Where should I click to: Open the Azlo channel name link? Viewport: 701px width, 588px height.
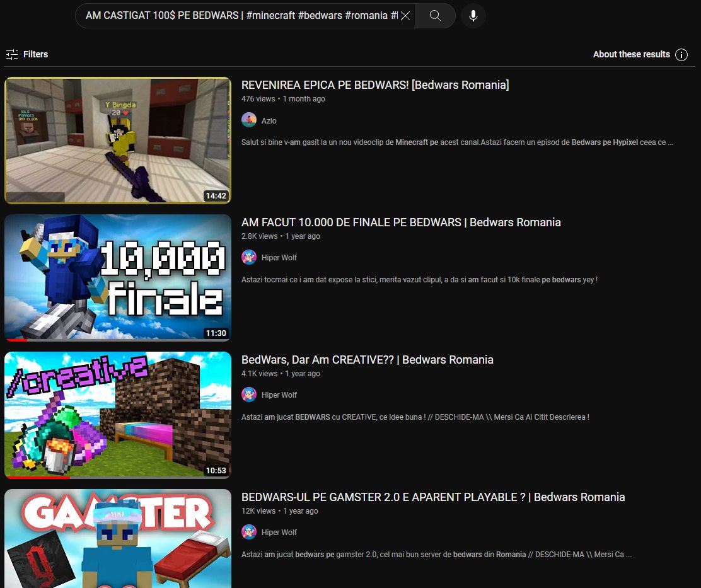(269, 120)
